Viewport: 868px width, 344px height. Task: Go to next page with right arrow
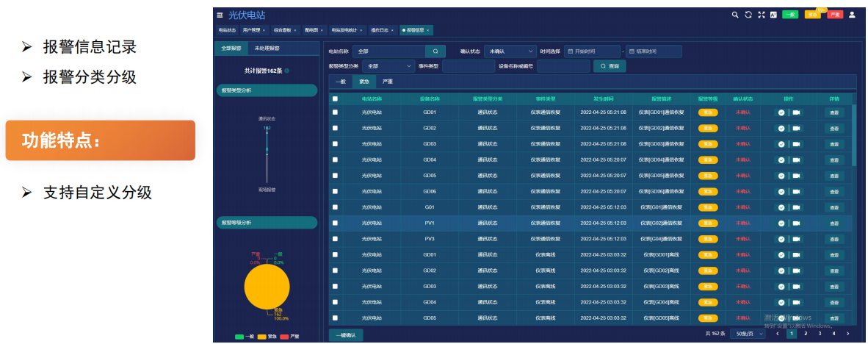point(847,334)
